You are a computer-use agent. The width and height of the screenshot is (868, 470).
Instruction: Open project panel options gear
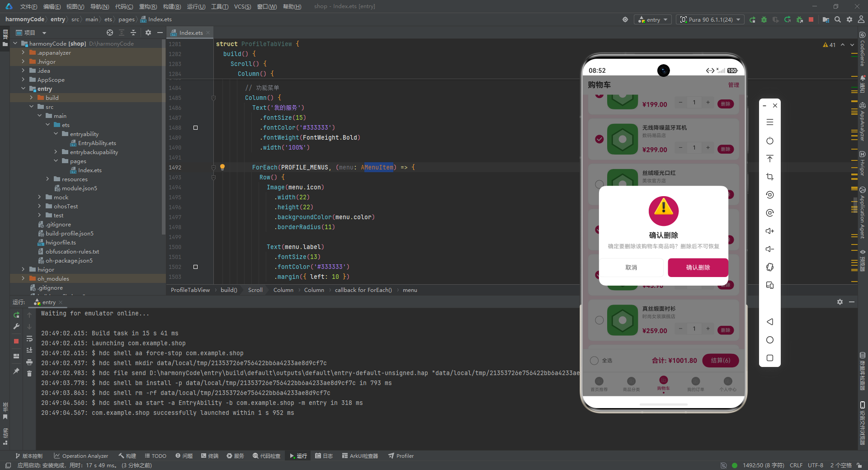148,33
